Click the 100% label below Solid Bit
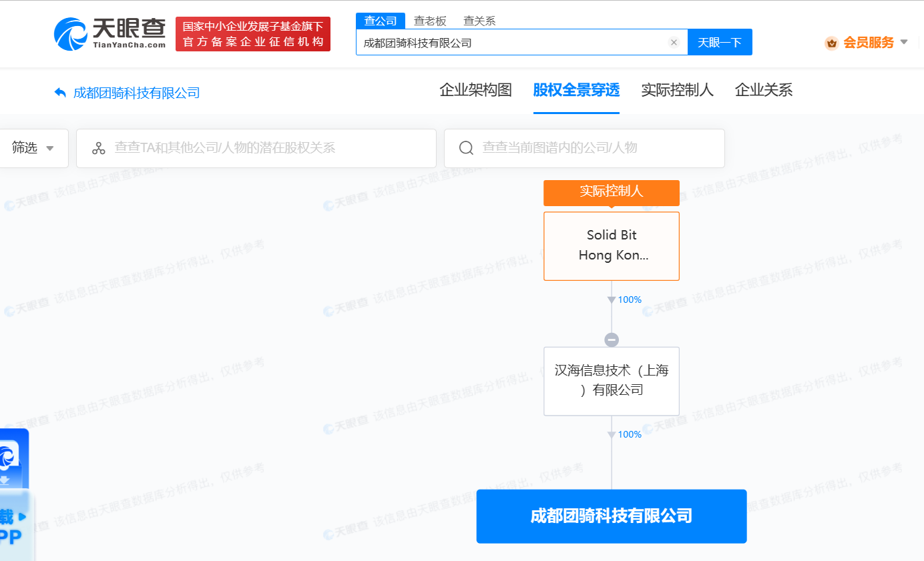The height and width of the screenshot is (561, 924). click(630, 300)
